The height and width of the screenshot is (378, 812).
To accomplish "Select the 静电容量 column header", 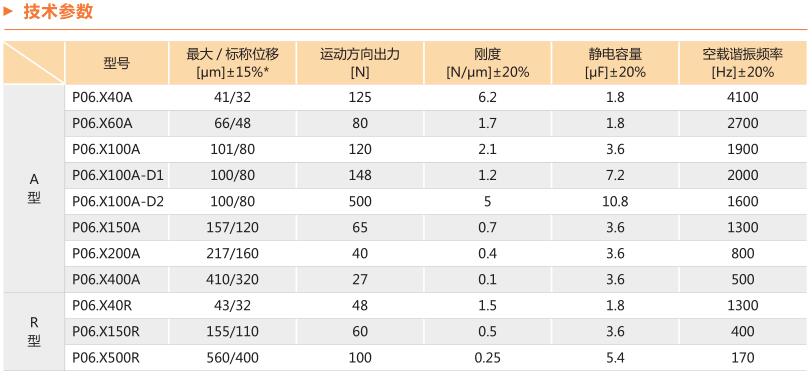I will [x=615, y=63].
